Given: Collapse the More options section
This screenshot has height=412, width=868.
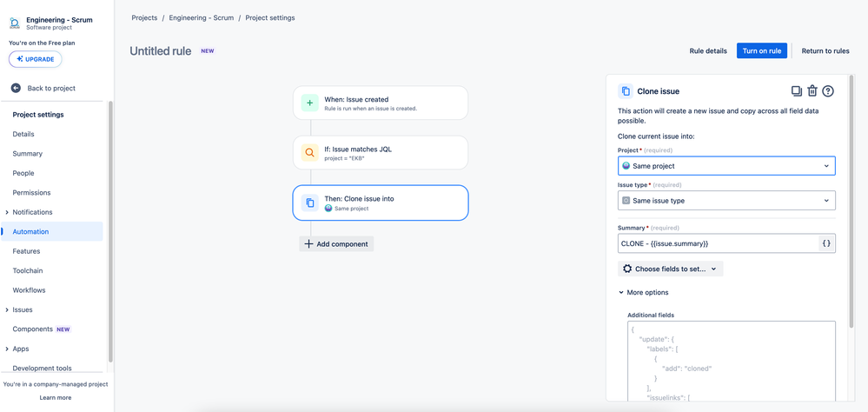Looking at the screenshot, I should pyautogui.click(x=643, y=292).
